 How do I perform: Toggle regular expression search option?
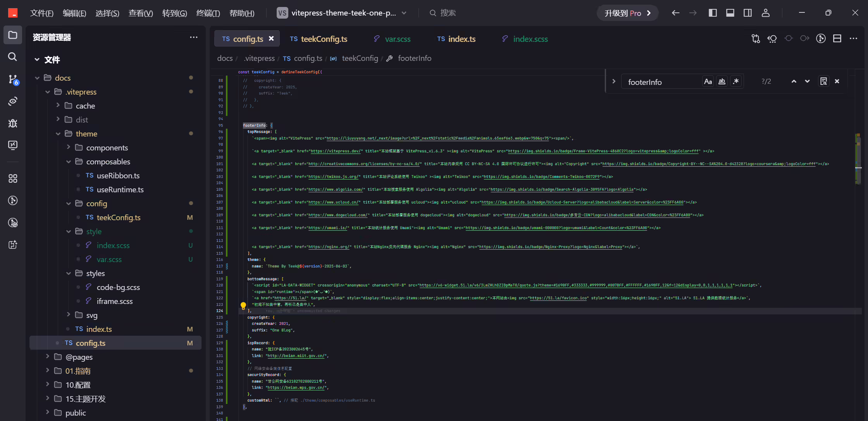[x=736, y=81]
